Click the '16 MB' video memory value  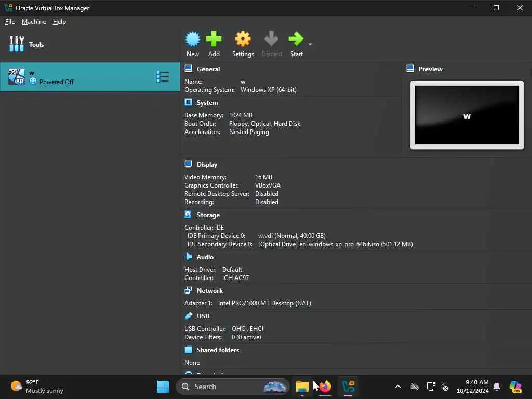(263, 177)
